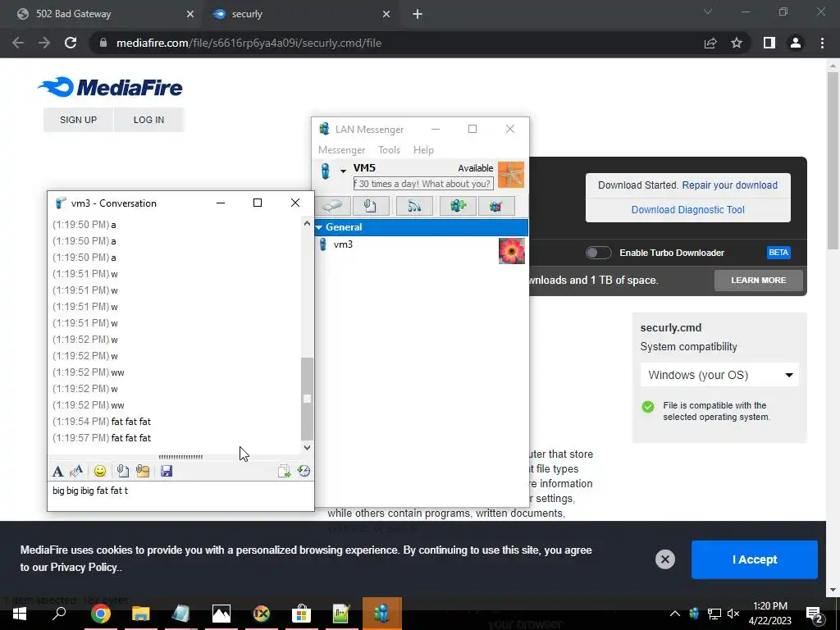Click the conversation scroll down arrow

coord(307,447)
